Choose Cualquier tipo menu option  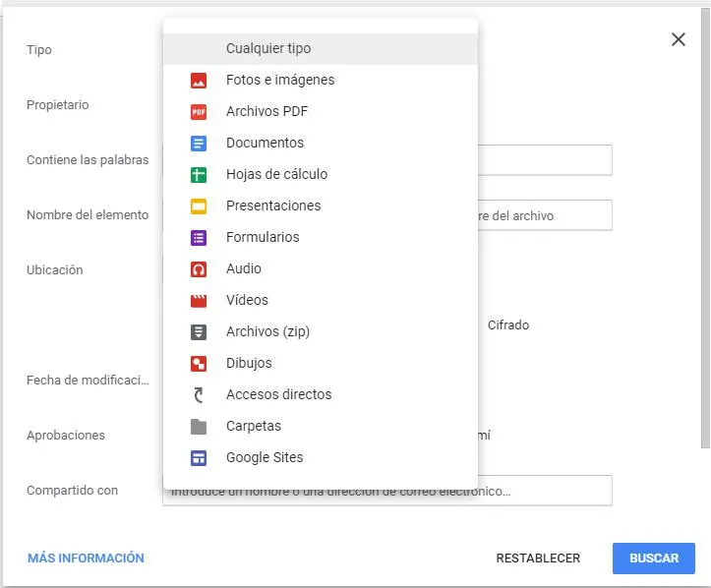pyautogui.click(x=268, y=48)
